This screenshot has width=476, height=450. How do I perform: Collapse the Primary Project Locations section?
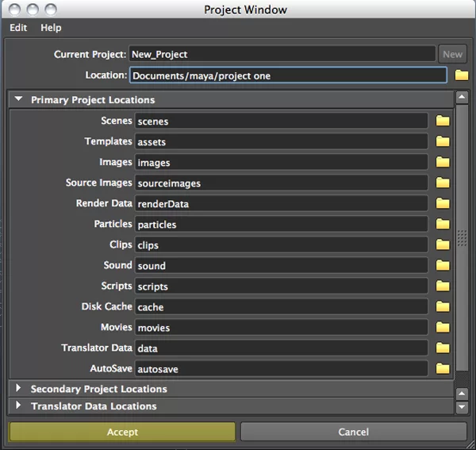[x=19, y=100]
